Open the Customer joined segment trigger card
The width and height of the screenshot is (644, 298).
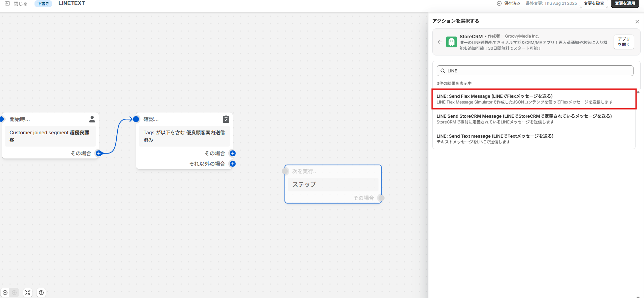coord(50,136)
